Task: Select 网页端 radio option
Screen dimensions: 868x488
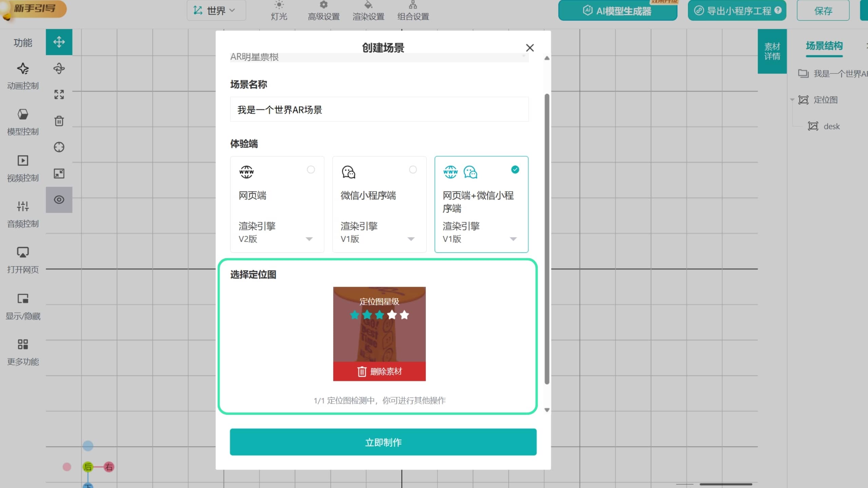Action: click(311, 169)
